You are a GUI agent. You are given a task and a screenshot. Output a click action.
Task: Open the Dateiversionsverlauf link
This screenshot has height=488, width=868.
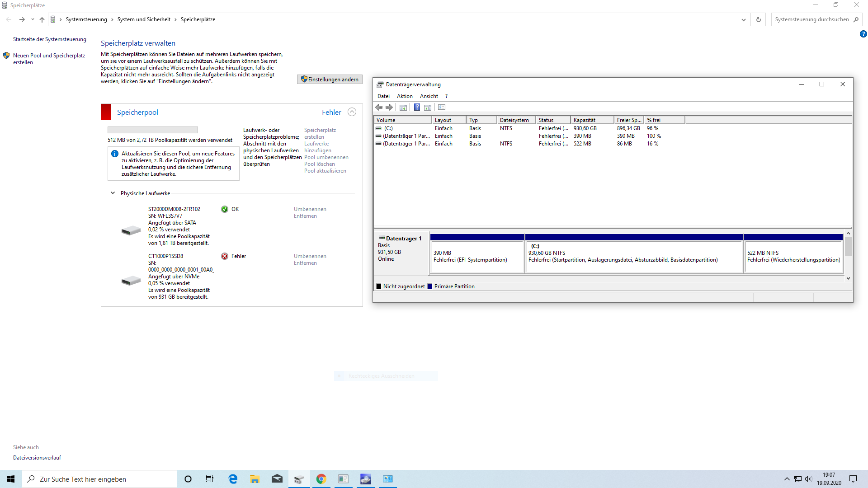(x=37, y=458)
